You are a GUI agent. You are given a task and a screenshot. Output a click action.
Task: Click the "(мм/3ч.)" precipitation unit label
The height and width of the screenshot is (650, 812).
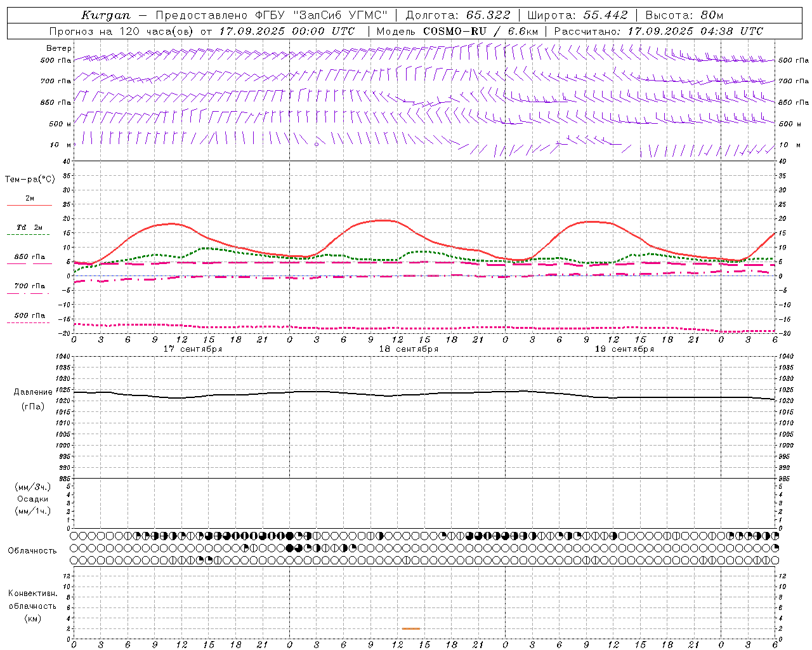coord(33,487)
